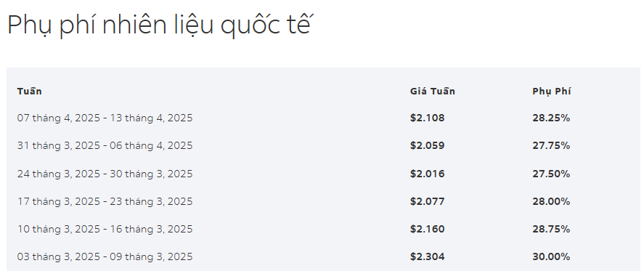Screen dimensions: 644x271
Task: Click the 28.25% surcharge value
Action: coord(551,118)
